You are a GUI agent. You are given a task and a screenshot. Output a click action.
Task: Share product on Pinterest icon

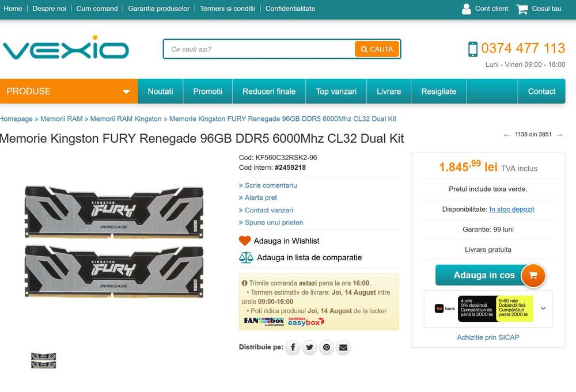[327, 347]
